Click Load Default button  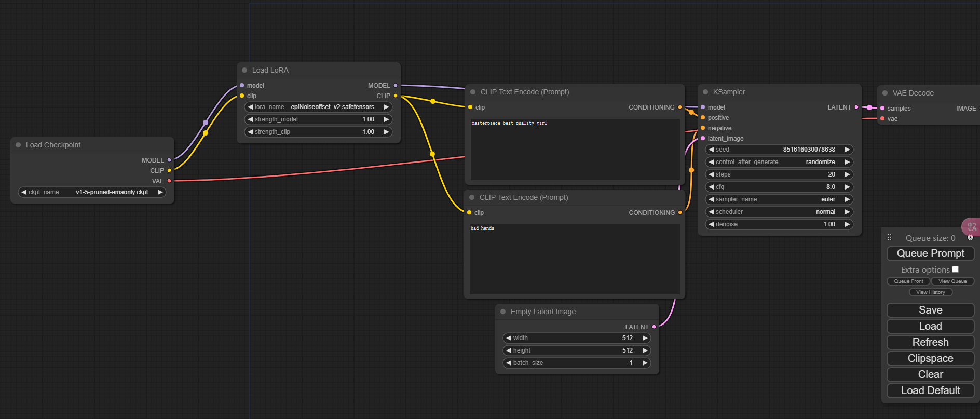click(930, 390)
